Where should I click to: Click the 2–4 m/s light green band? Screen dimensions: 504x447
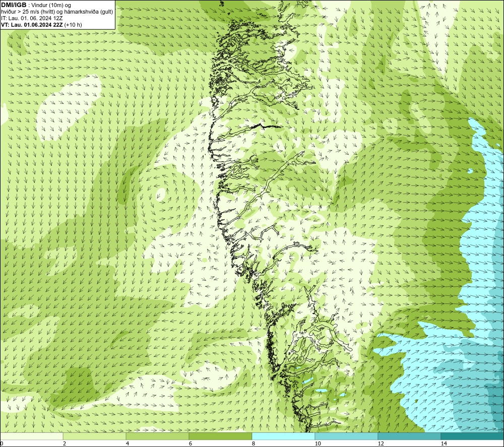point(95,436)
